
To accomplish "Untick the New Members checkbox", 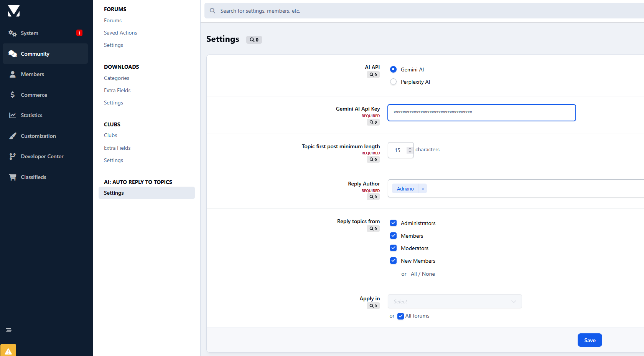I will (x=393, y=261).
